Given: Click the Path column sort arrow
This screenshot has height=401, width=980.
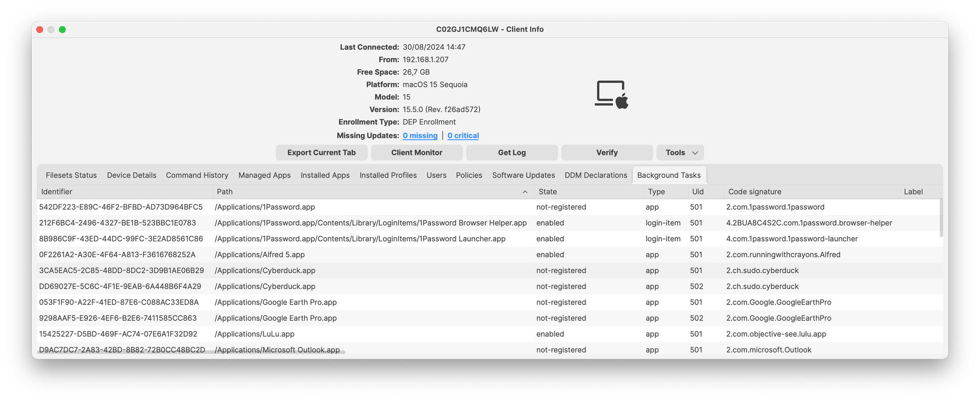Looking at the screenshot, I should 525,192.
